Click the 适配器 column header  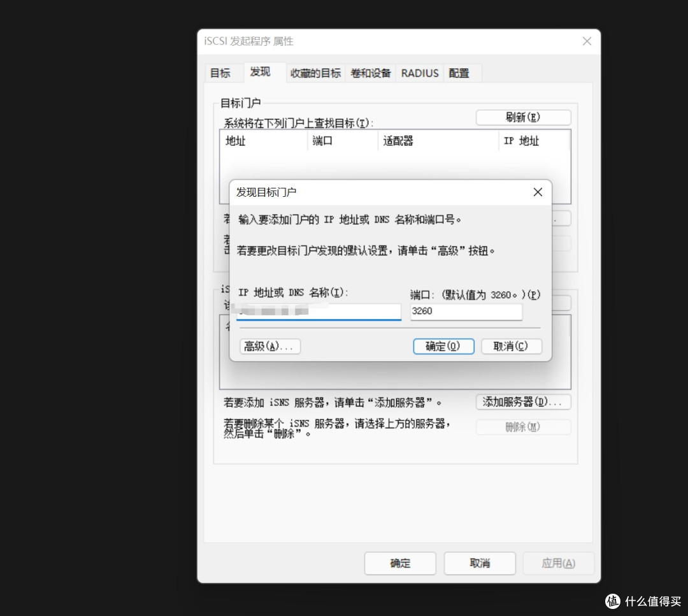[438, 141]
